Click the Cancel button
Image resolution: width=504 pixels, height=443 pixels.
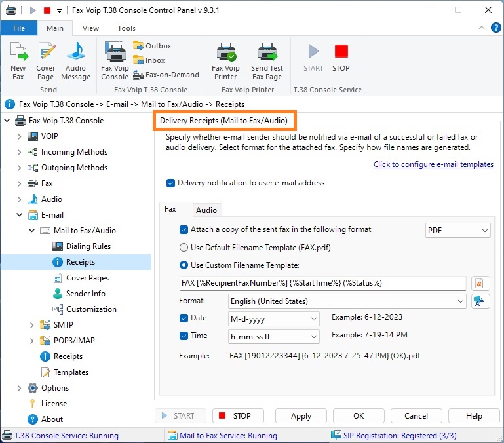coord(416,416)
